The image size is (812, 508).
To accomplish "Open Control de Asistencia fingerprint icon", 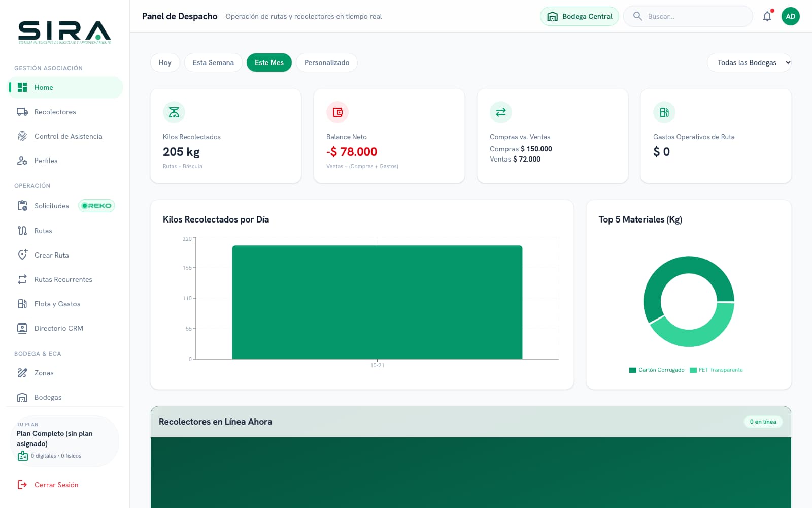I will pos(22,136).
